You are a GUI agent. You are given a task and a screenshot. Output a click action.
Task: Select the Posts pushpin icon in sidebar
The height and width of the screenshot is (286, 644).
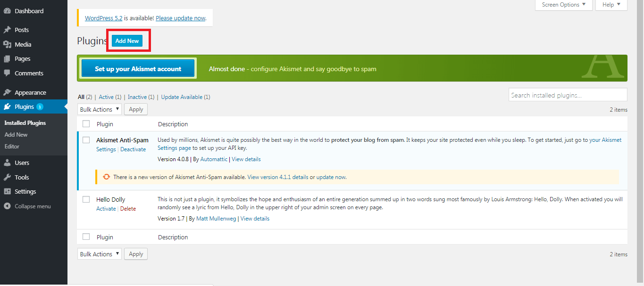(8, 30)
